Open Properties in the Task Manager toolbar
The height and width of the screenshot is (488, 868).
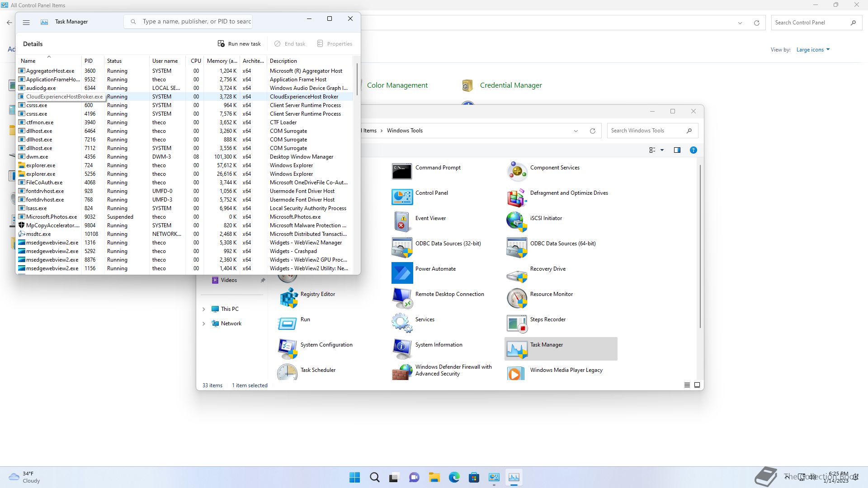coord(335,44)
